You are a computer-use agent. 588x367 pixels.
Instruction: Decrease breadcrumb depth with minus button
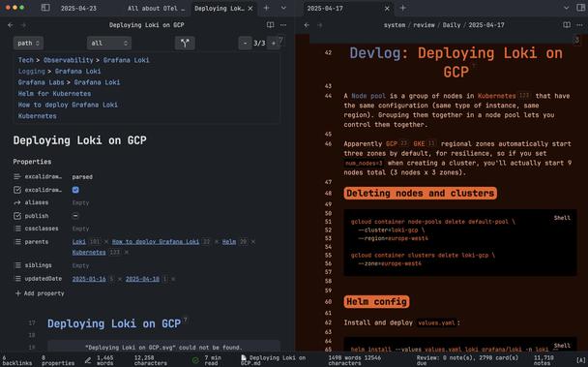(246, 43)
